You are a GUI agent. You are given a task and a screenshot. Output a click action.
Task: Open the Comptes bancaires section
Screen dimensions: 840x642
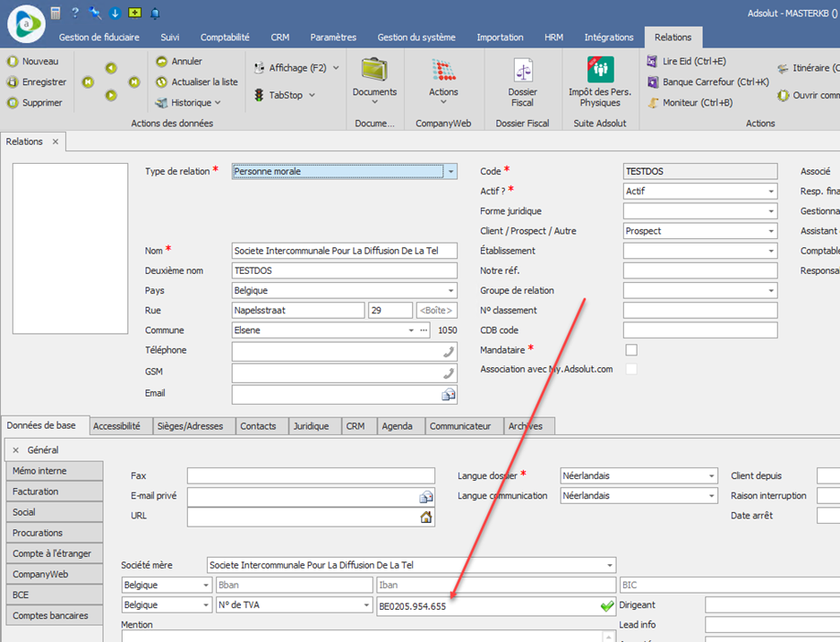pyautogui.click(x=55, y=615)
